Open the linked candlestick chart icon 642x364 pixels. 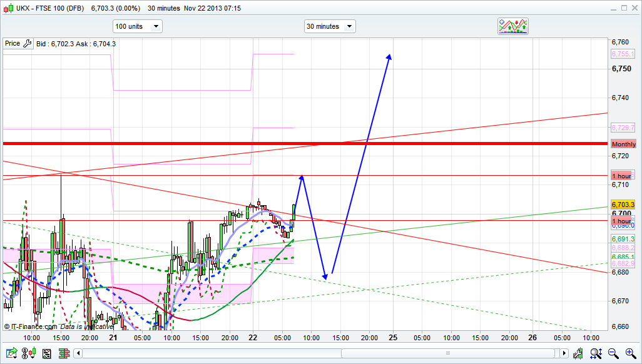tap(28, 353)
